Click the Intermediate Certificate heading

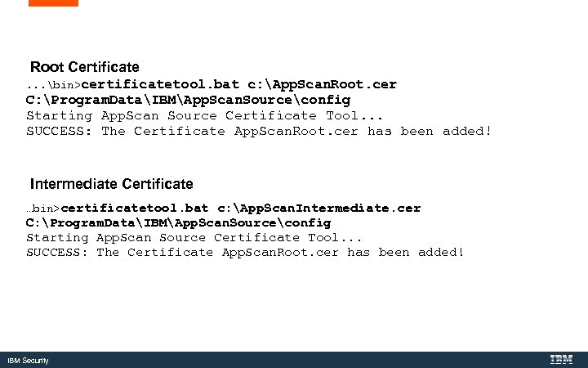(112, 184)
